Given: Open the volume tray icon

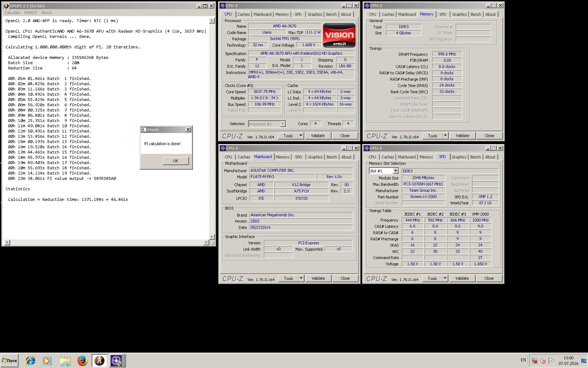Looking at the screenshot, I should click(x=543, y=361).
